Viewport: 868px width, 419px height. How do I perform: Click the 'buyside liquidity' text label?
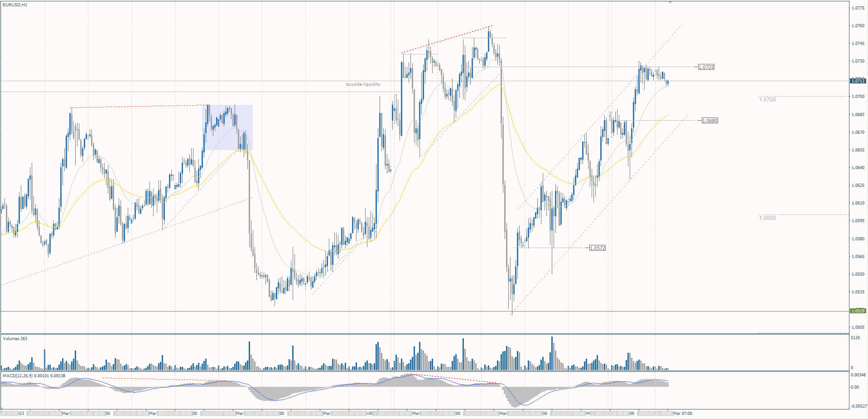[x=363, y=84]
